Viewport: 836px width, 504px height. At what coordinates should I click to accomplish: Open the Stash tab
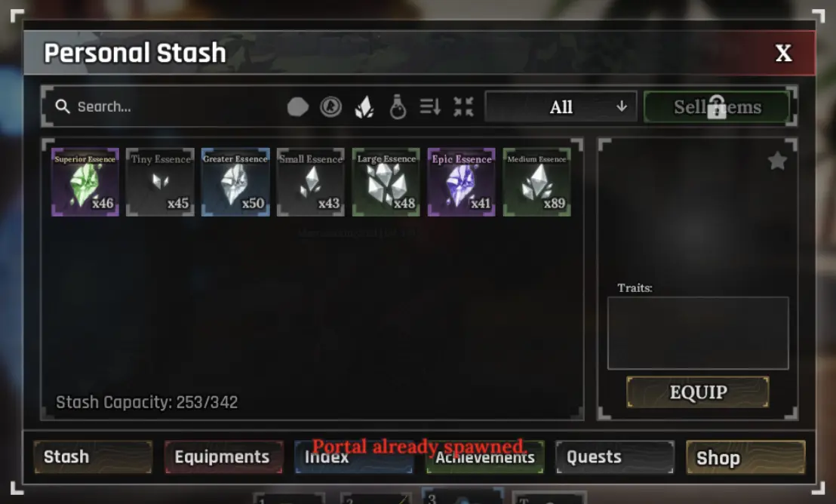click(93, 457)
